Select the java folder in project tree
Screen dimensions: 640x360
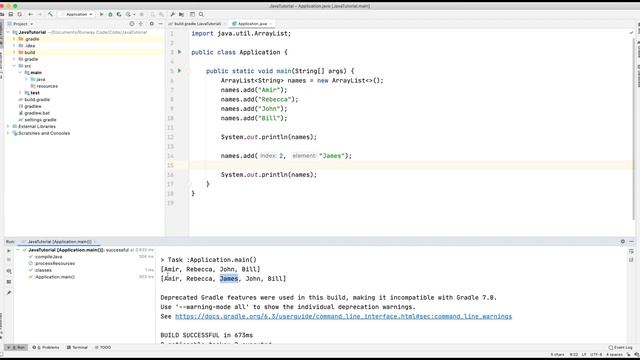[x=38, y=80]
